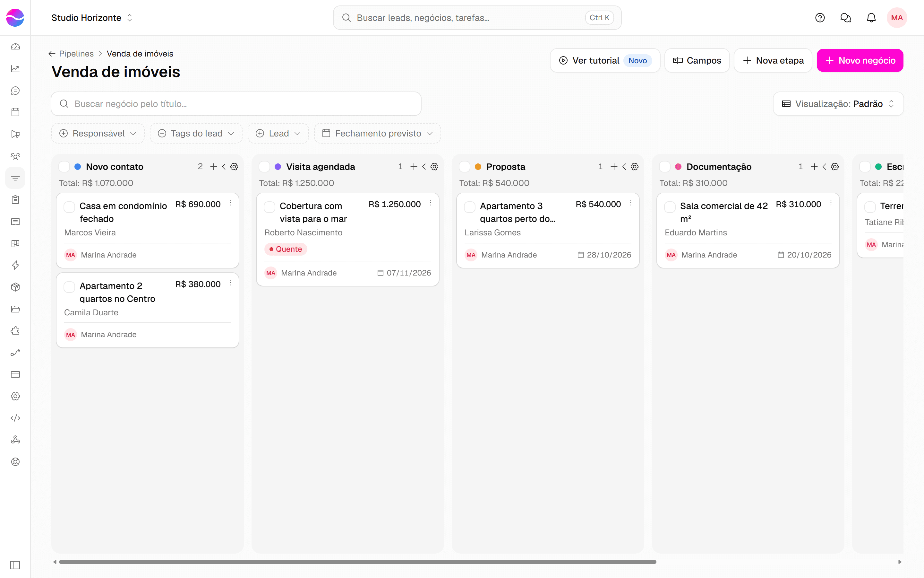The image size is (924, 578).
Task: Open the billing card icon in sidebar
Action: pyautogui.click(x=15, y=375)
